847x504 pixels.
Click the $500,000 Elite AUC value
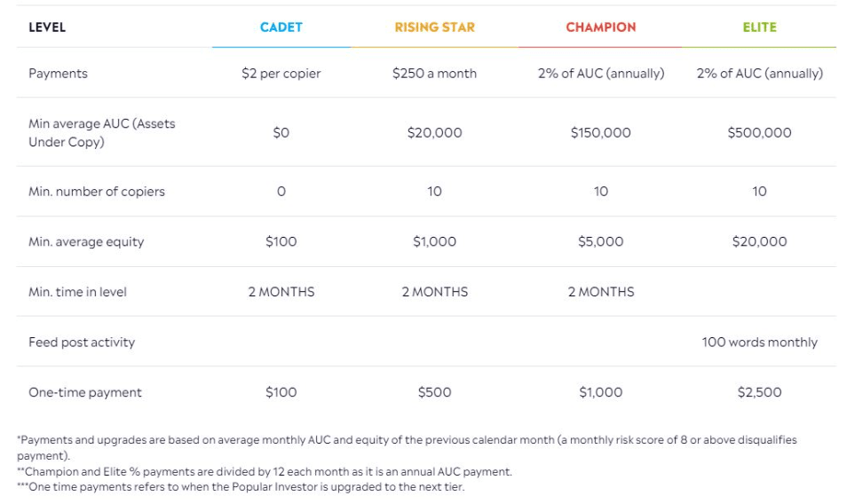click(759, 132)
